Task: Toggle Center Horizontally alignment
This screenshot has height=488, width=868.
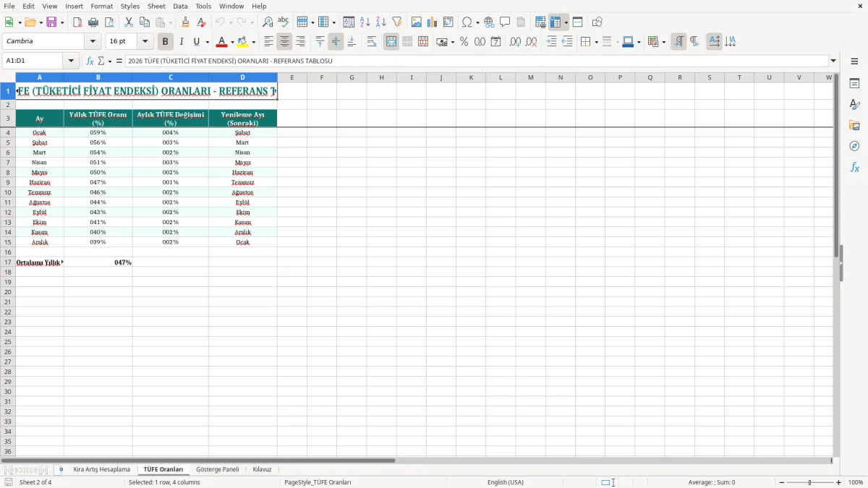Action: (x=284, y=42)
